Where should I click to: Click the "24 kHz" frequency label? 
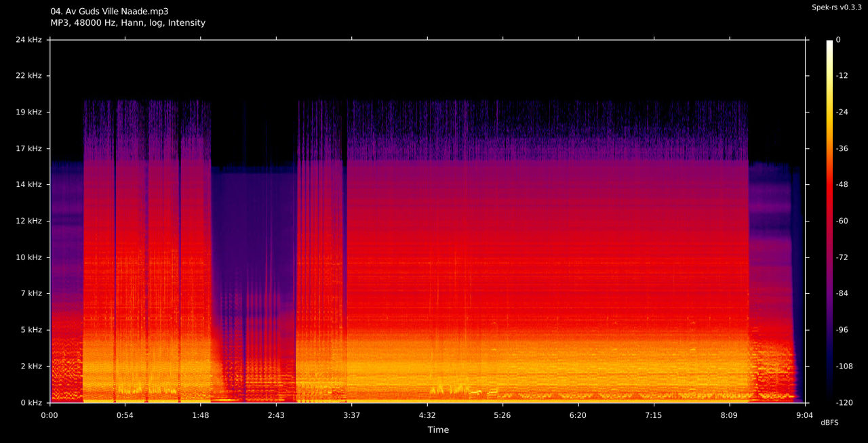[29, 40]
